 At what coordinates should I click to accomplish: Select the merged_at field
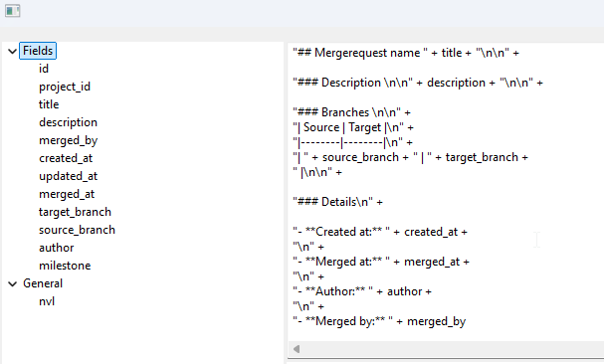point(67,194)
